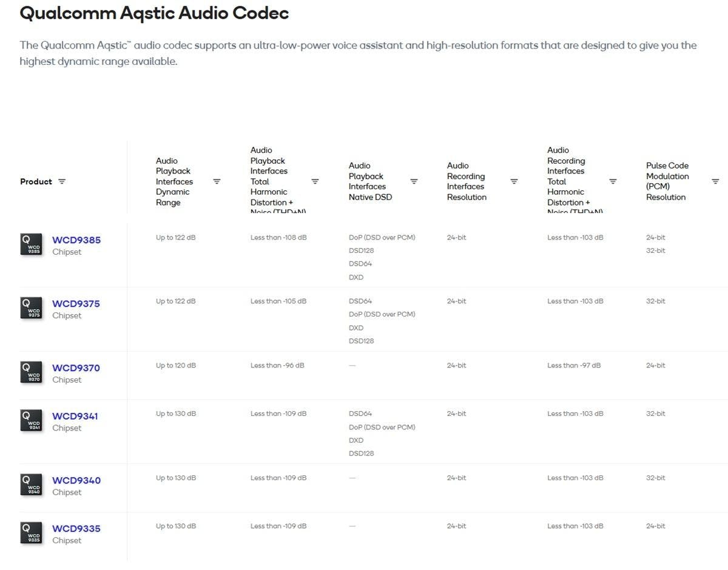Open the Native DSD column filter
Image resolution: width=728 pixels, height=570 pixels.
click(x=414, y=181)
